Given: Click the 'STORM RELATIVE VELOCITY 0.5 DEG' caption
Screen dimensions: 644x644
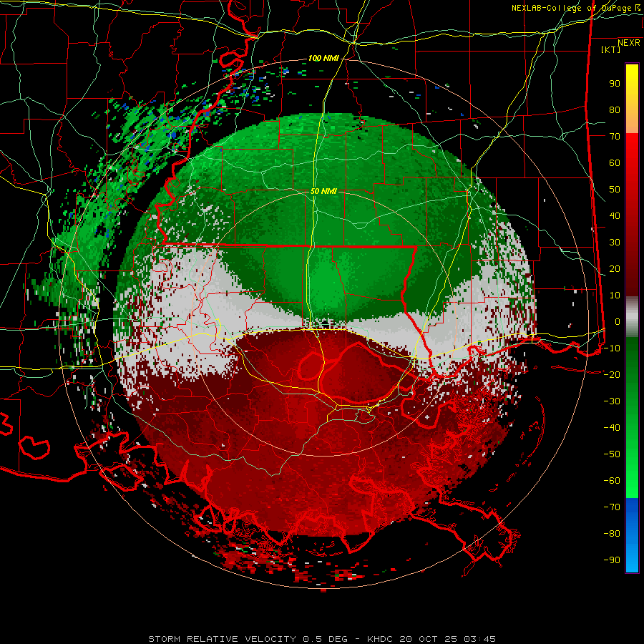Looking at the screenshot, I should [248, 639].
